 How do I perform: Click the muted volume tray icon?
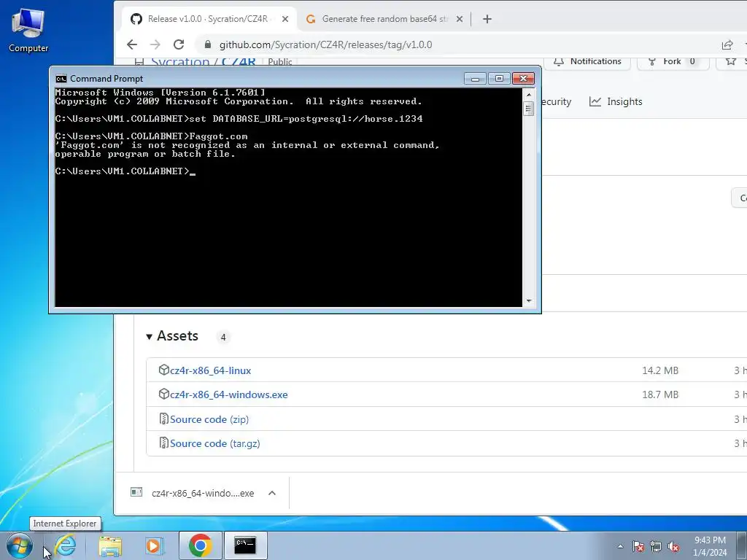click(673, 546)
